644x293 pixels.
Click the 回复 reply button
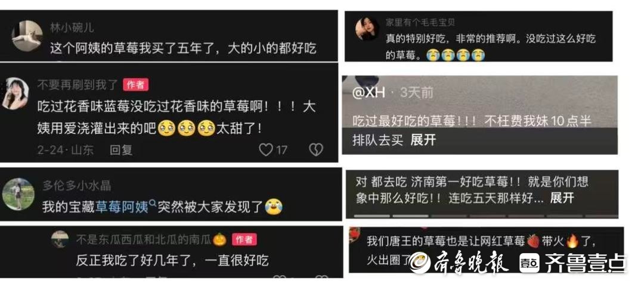click(121, 150)
